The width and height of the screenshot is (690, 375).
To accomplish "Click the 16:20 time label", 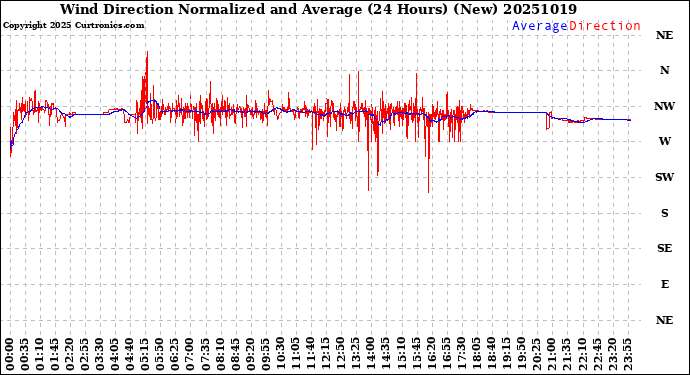I will click(431, 355).
